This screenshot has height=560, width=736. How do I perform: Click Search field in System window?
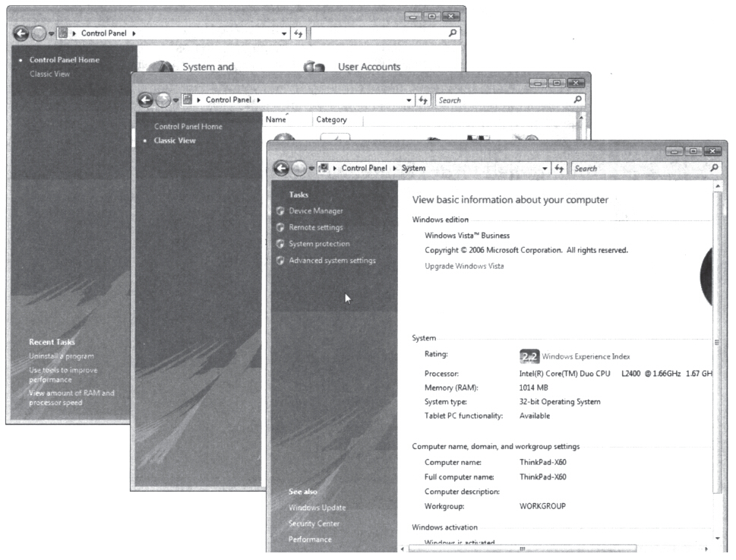[x=646, y=168]
